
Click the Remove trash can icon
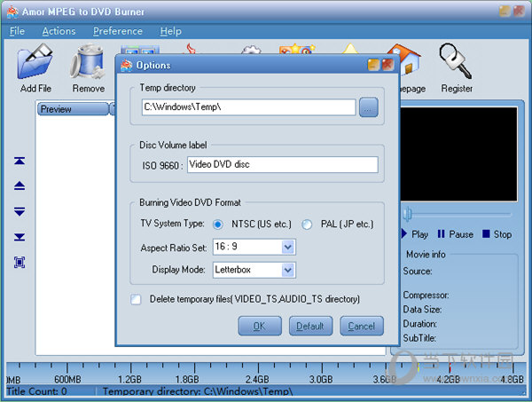coord(88,61)
